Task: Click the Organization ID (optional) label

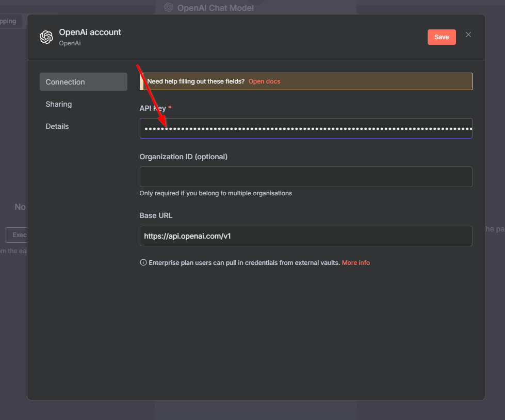Action: [183, 157]
